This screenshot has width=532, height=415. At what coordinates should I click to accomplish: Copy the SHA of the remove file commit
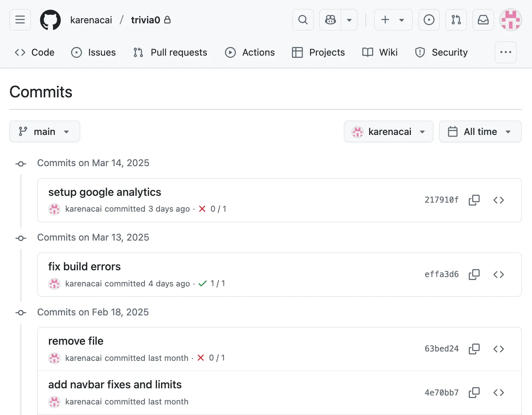(474, 349)
